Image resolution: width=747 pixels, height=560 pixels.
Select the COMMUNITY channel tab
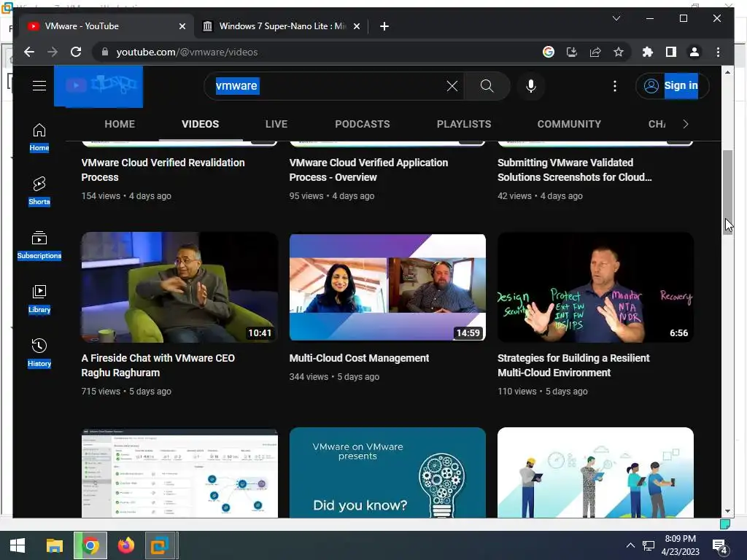pyautogui.click(x=569, y=124)
